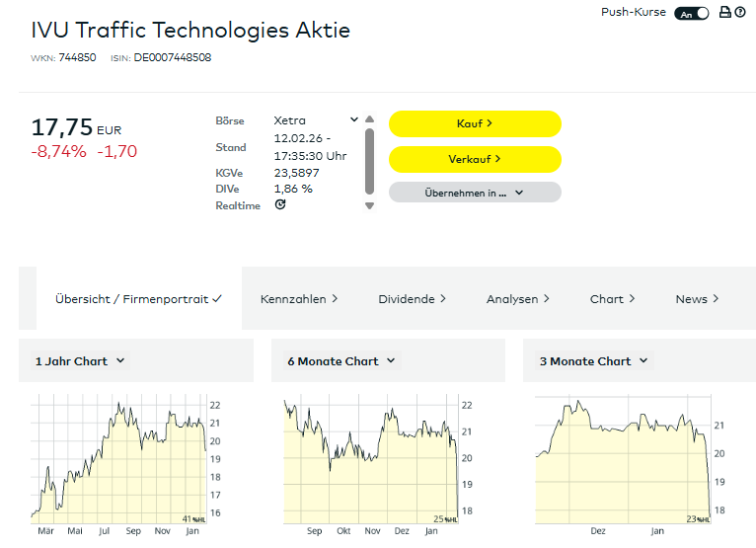This screenshot has width=756, height=548.
Task: Click the yellow Verkauf button
Action: 475,159
